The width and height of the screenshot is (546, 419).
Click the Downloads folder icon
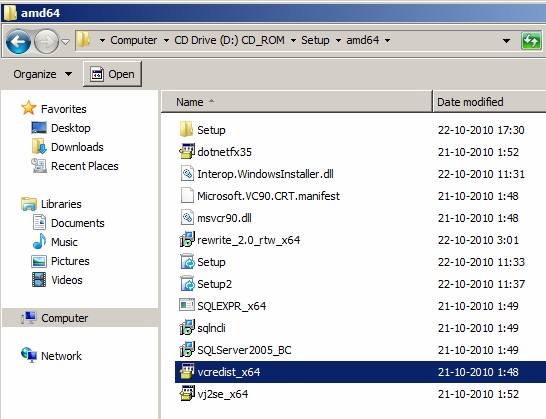tap(39, 146)
